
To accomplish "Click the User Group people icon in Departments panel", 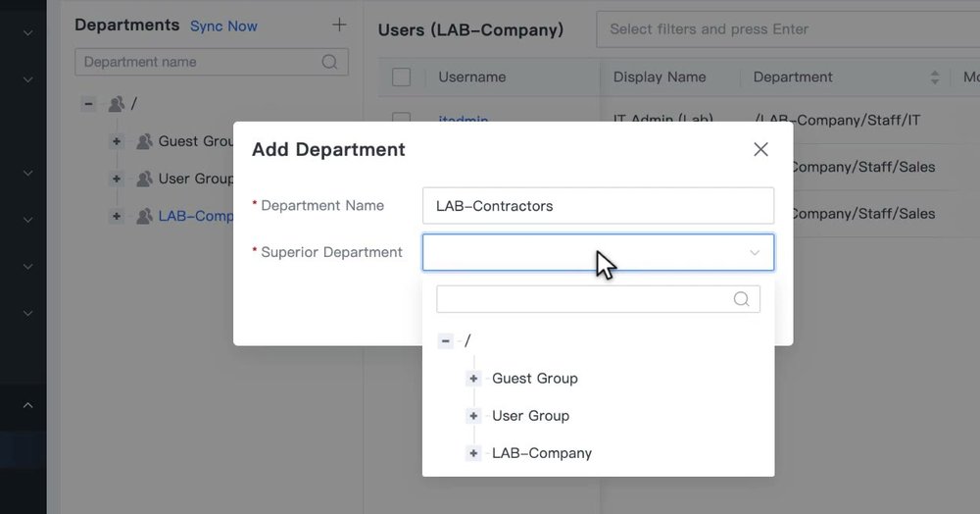I will (x=144, y=179).
